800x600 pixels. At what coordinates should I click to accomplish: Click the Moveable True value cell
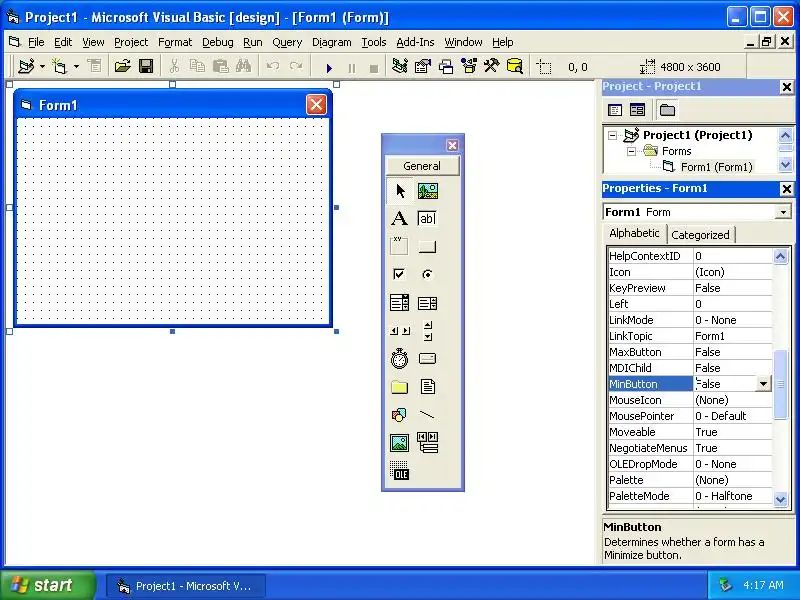click(x=733, y=432)
